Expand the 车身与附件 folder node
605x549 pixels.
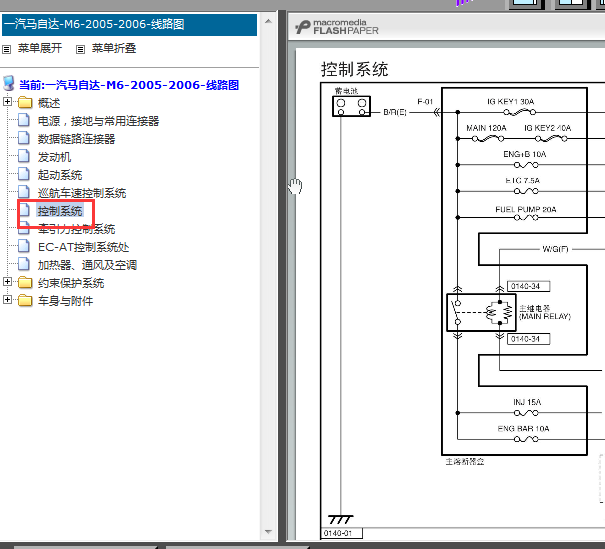point(8,301)
